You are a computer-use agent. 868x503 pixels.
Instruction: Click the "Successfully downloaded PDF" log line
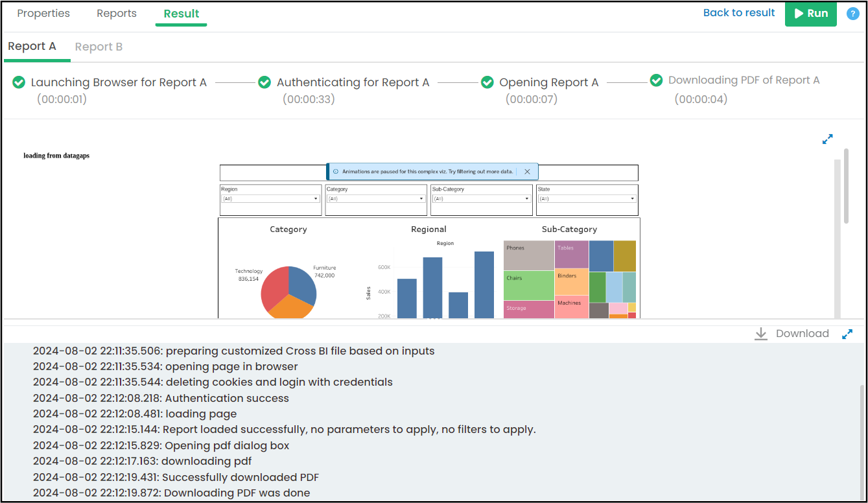[x=176, y=478]
